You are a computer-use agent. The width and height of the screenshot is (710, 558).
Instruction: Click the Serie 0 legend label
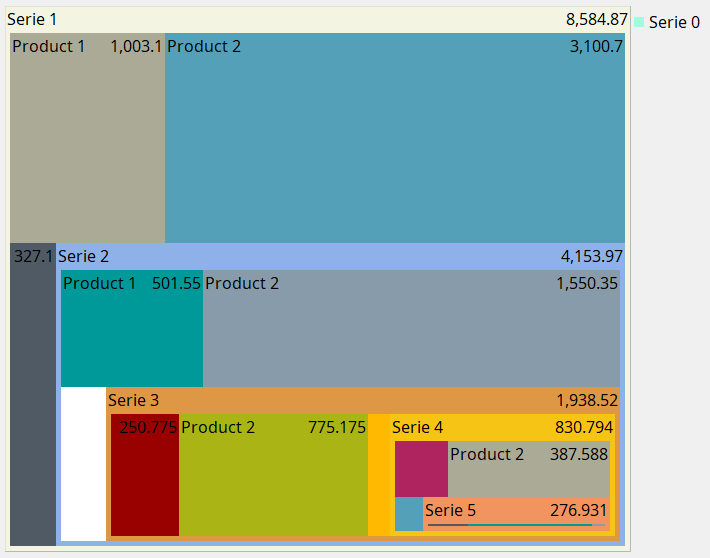pos(674,22)
